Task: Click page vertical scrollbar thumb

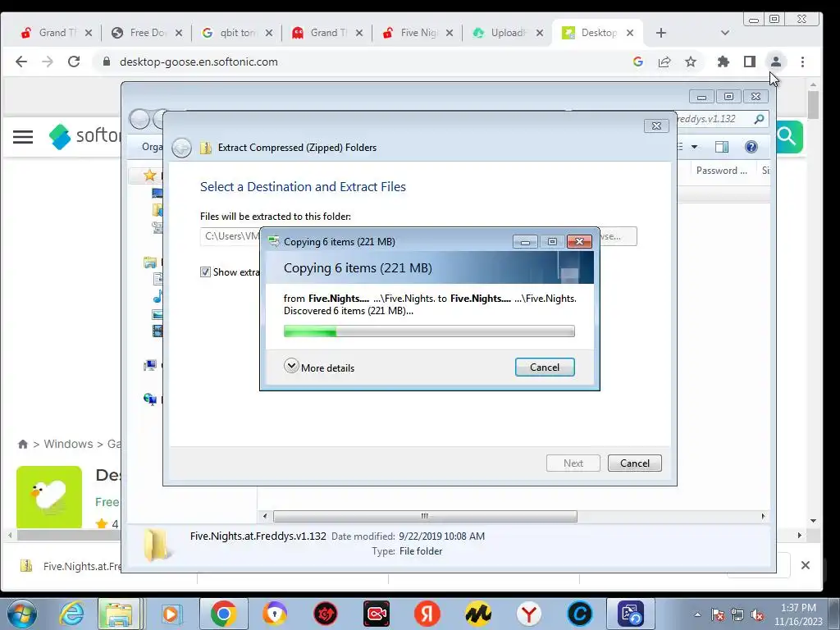Action: tap(813, 105)
